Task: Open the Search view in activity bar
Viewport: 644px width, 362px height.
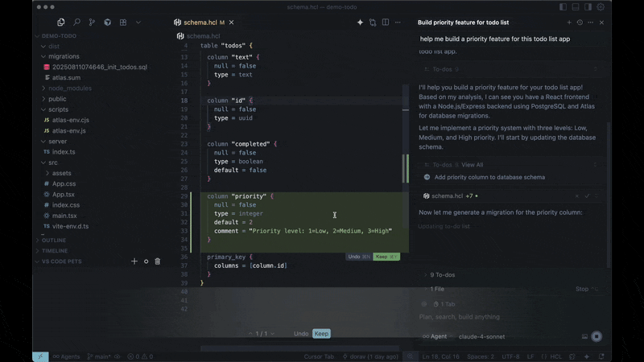Action: point(76,23)
